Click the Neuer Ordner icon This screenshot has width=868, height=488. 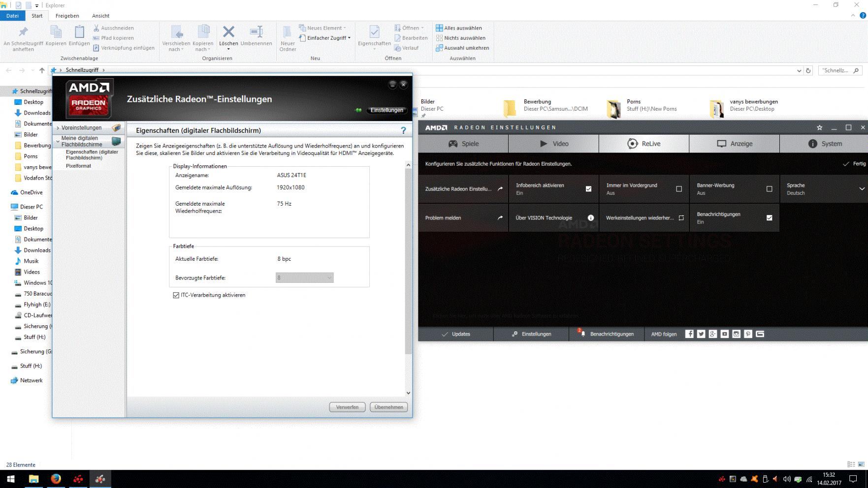coord(288,32)
